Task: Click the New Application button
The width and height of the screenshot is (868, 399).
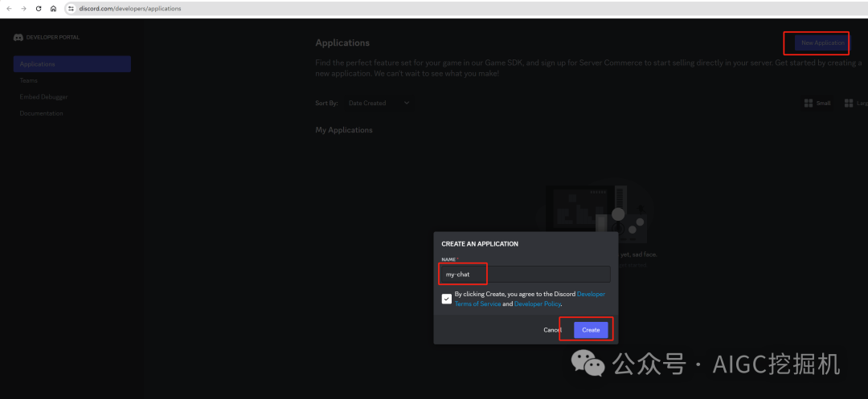Action: click(821, 43)
